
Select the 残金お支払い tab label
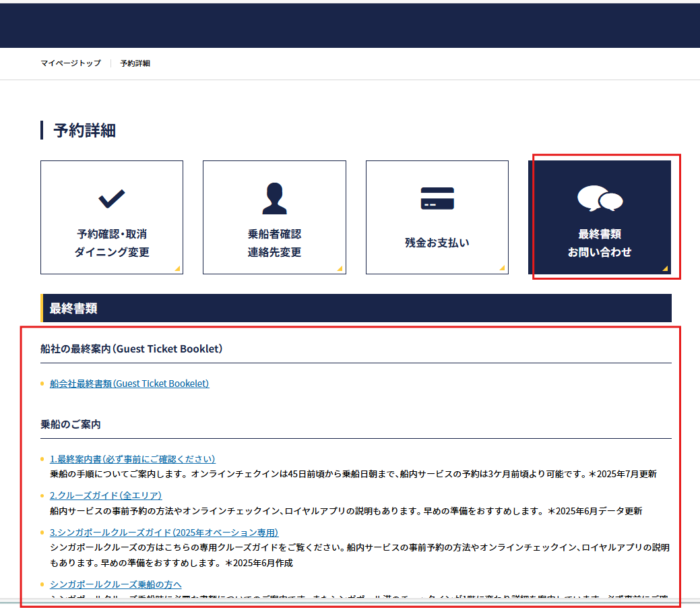437,243
